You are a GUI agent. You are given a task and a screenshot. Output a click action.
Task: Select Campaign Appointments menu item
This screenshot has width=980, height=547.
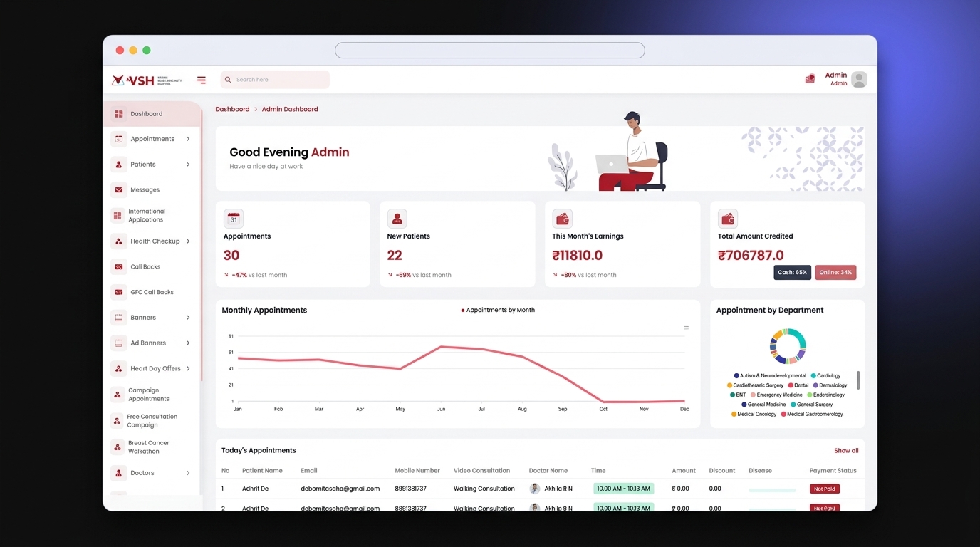(149, 395)
